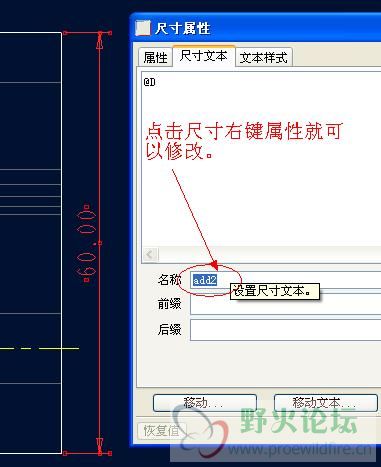This screenshot has height=467, width=381.
Task: Select the 尺寸文本 tab
Action: [x=204, y=56]
